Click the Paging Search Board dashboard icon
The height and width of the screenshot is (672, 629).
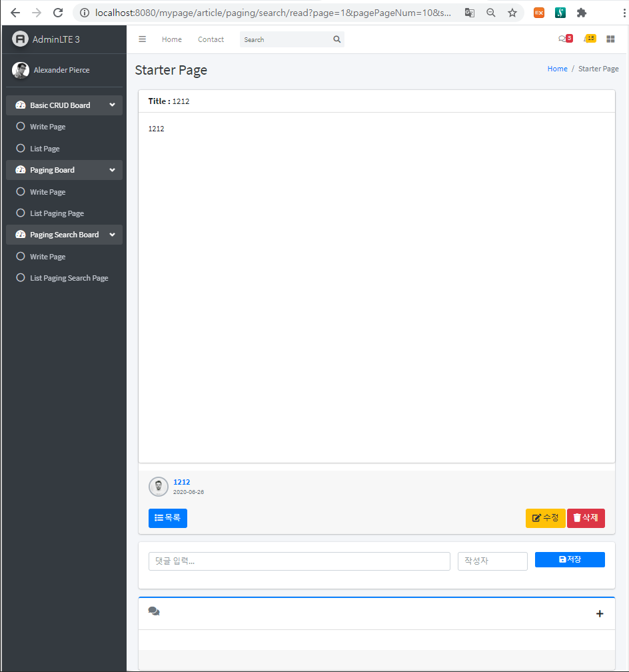21,235
